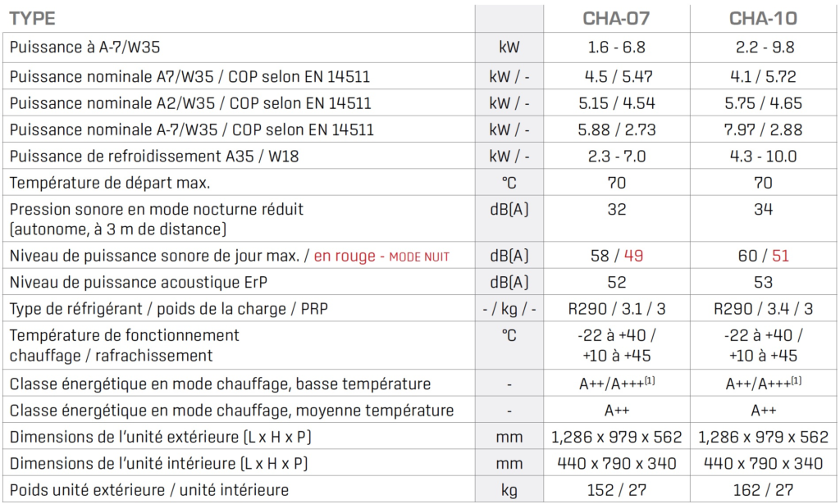Click the refrigerant value R290 / 3.1 / 3
This screenshot has height=504, width=840.
616,309
